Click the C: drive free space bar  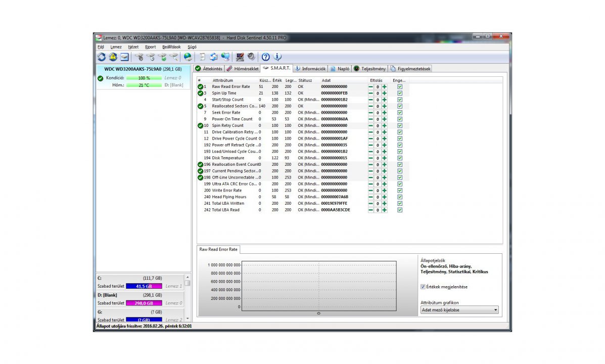pos(144,287)
